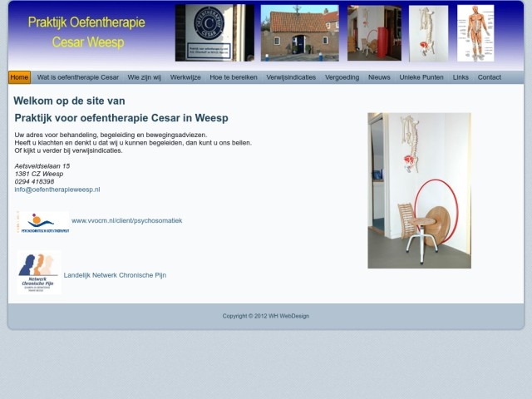Screen dimensions: 532x399
Task: Follow the www.vvocm.nl/client/psychosomatiek link
Action: [126, 221]
